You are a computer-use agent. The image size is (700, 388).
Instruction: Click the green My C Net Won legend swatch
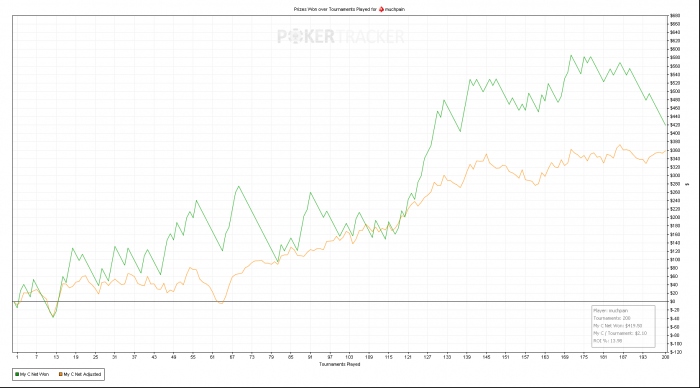click(17, 374)
